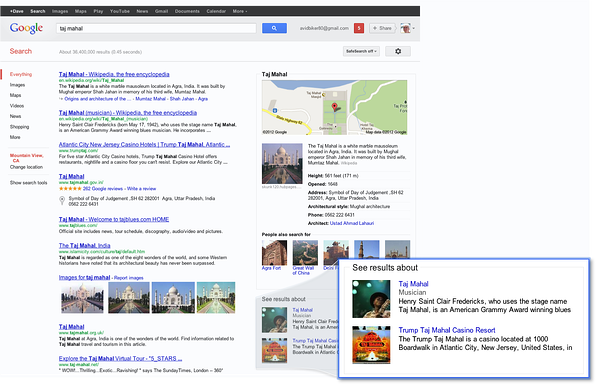Open Calendar from the top bar

216,11
